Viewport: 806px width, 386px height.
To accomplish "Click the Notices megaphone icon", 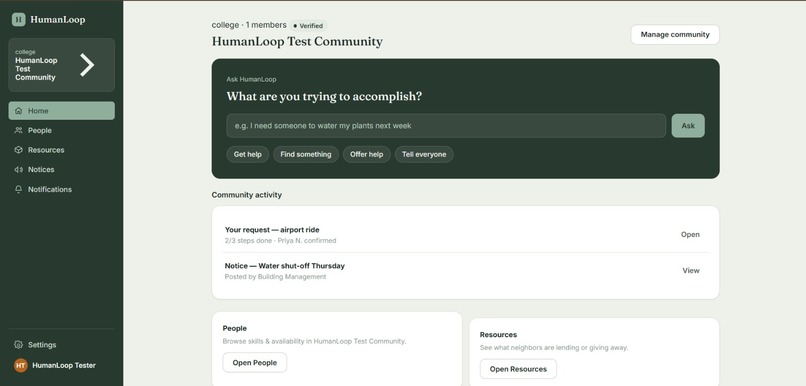I will click(x=19, y=169).
